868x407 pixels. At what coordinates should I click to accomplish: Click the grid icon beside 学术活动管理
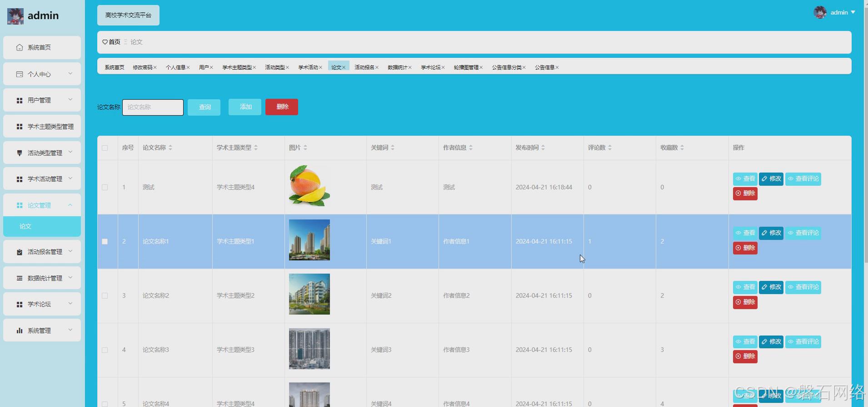pos(20,179)
